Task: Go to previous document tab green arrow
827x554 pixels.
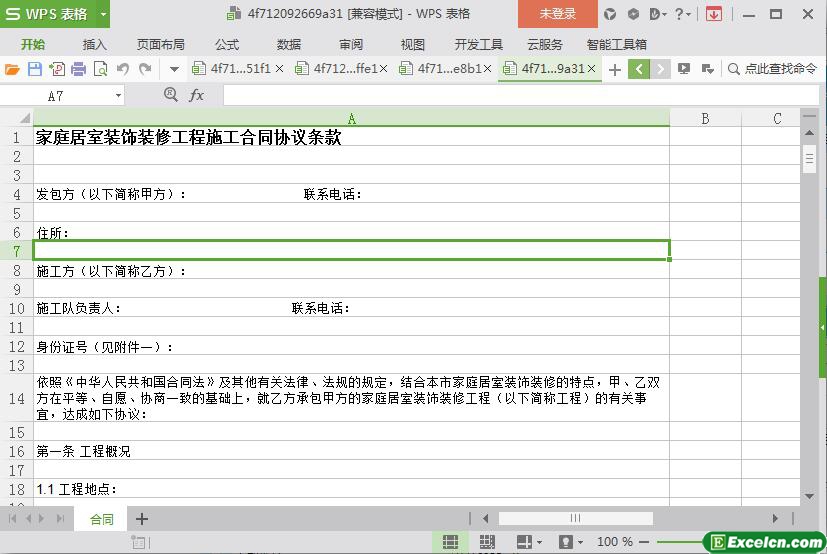Action: point(639,69)
